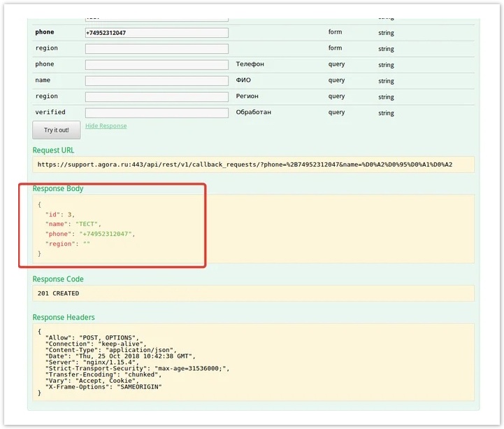Focus the form phone field with +74952312047
The width and height of the screenshot is (504, 429).
pos(157,33)
